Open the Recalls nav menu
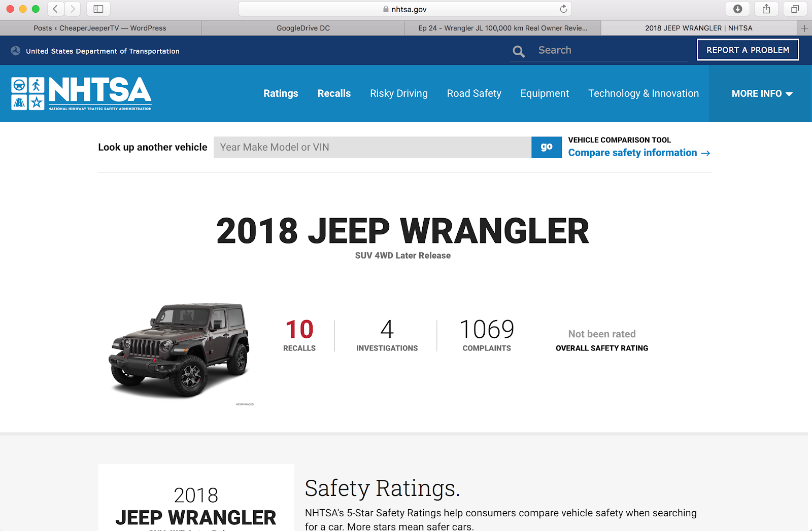Screen dimensions: 812x531 click(x=334, y=93)
